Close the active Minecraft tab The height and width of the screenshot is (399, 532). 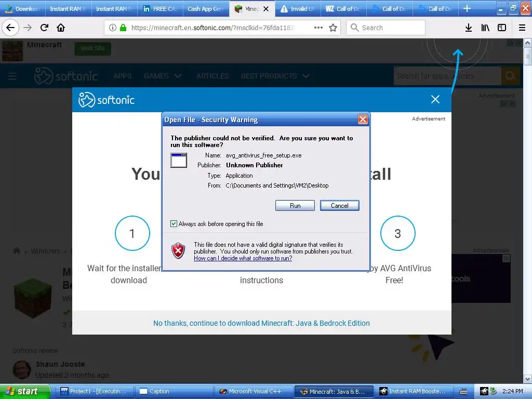[x=266, y=9]
